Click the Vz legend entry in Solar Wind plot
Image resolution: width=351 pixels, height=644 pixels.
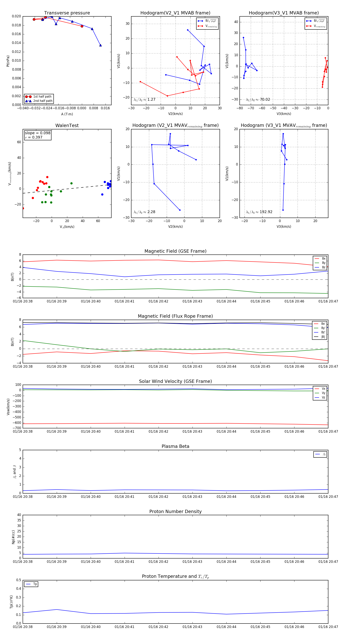320,398
